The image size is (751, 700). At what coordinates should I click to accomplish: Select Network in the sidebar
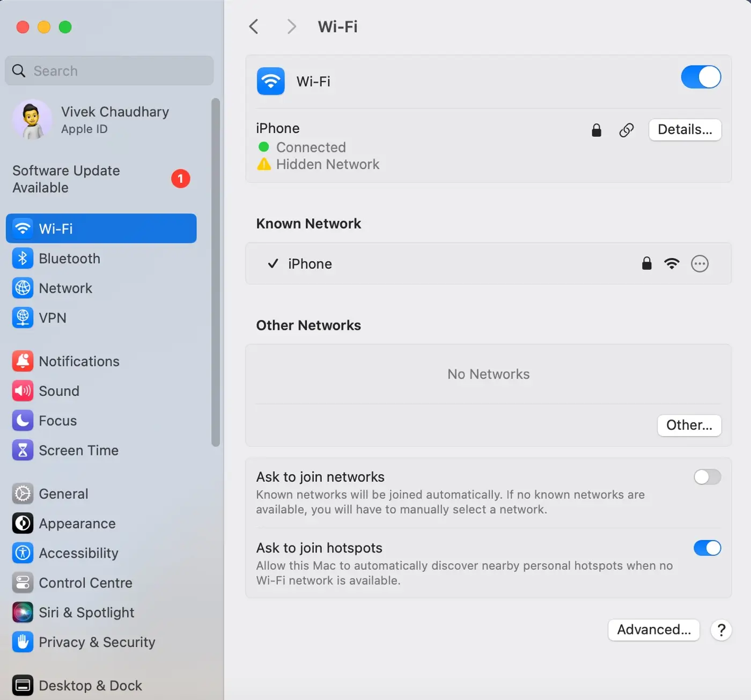(x=101, y=288)
